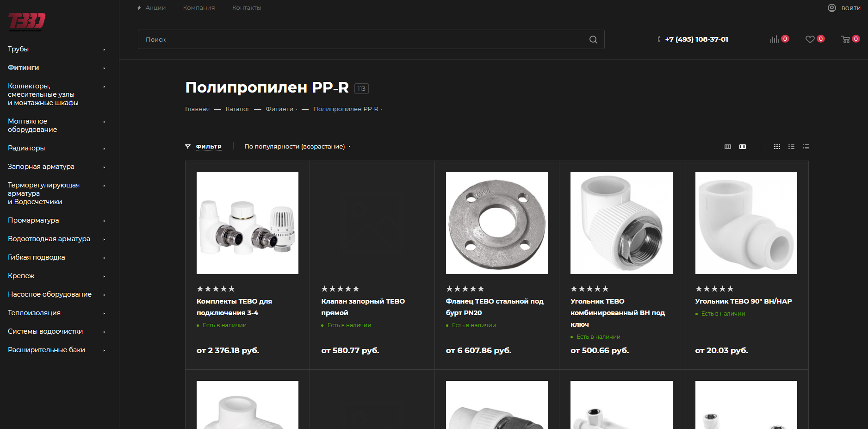Open the favorites heart icon
The width and height of the screenshot is (868, 429).
810,39
